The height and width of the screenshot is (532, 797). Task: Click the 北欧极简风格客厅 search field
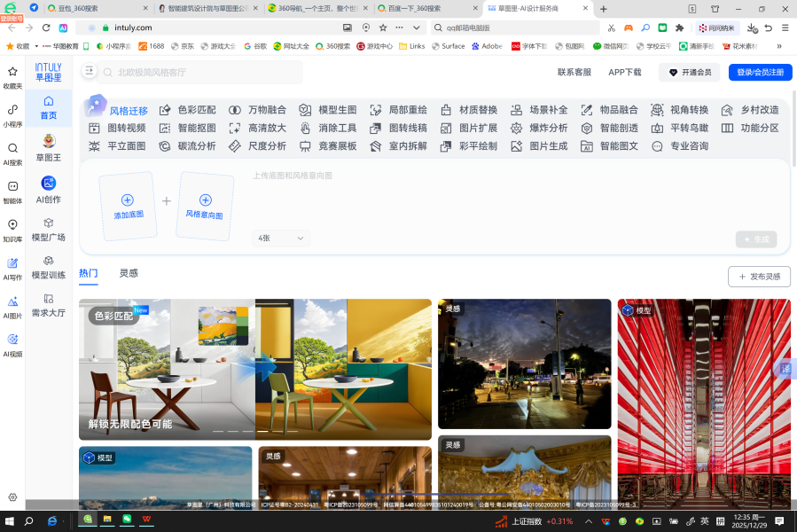coord(204,73)
